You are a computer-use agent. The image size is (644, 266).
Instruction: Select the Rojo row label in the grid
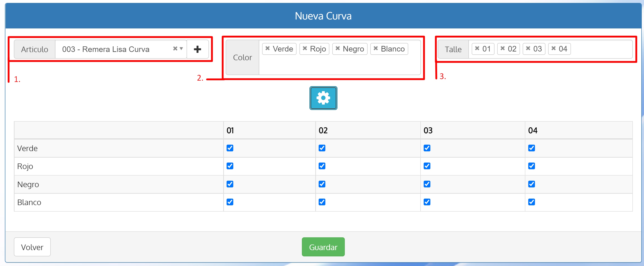pyautogui.click(x=25, y=166)
